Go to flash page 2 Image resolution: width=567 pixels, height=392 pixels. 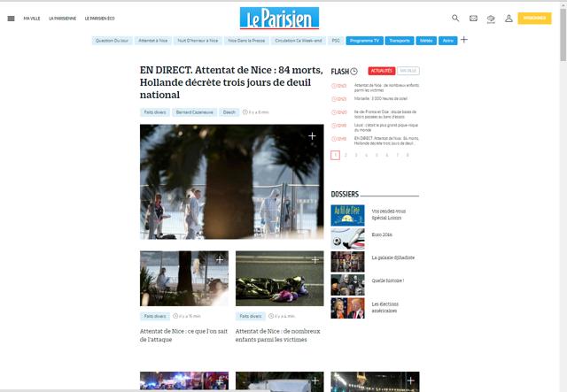coord(346,156)
